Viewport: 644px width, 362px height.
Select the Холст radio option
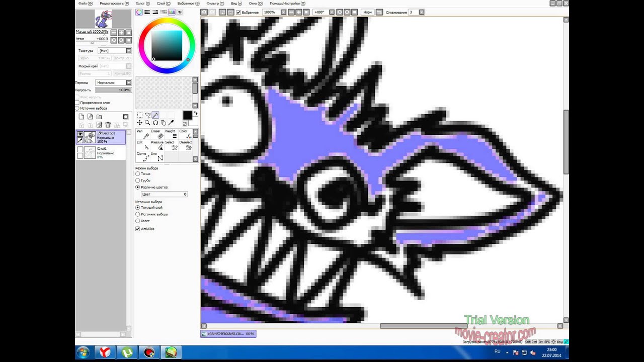point(138,221)
